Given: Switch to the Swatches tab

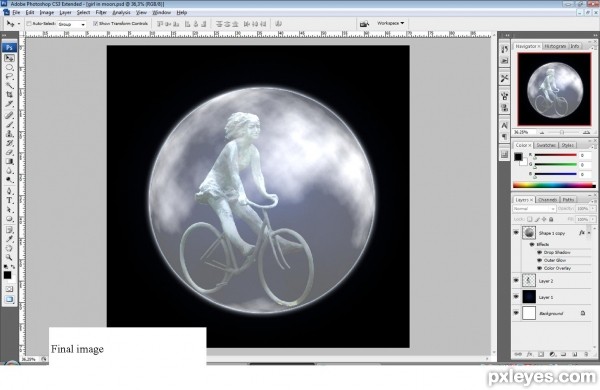Looking at the screenshot, I should (x=546, y=145).
